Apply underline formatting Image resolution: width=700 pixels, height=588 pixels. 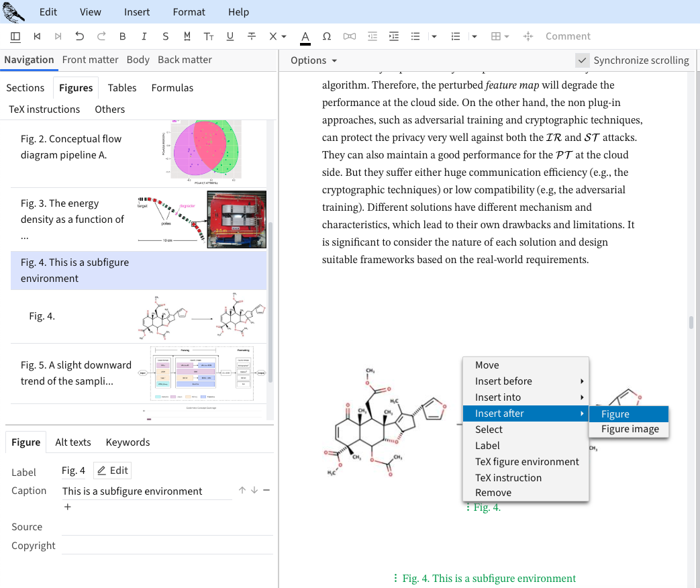230,36
